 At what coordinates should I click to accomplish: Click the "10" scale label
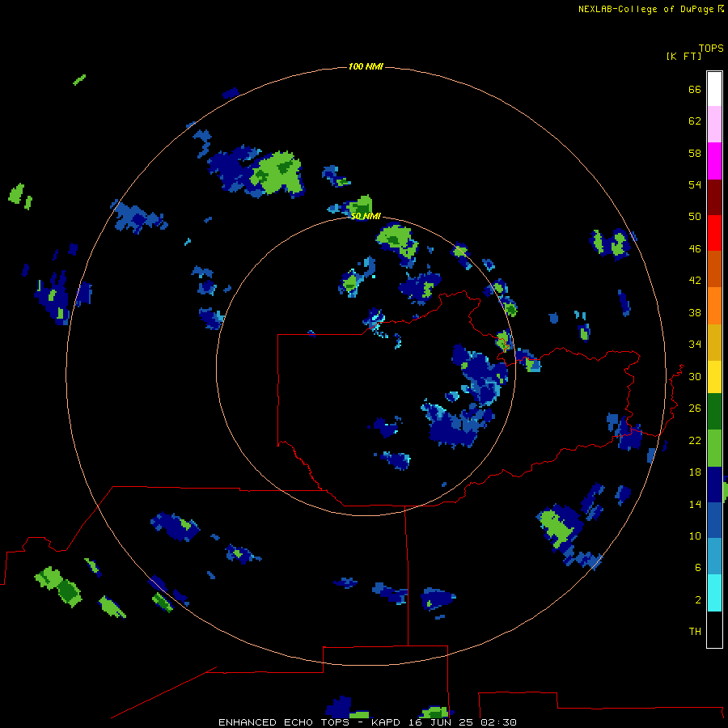click(x=695, y=535)
